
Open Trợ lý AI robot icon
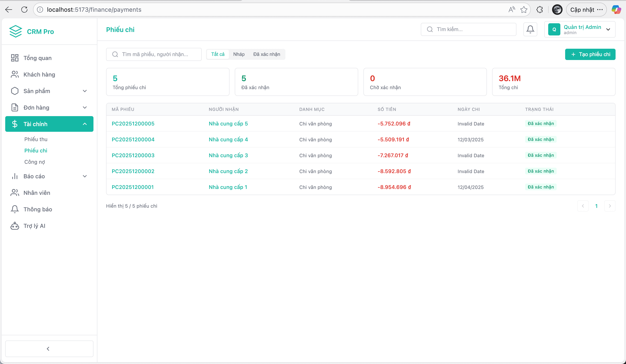15,226
